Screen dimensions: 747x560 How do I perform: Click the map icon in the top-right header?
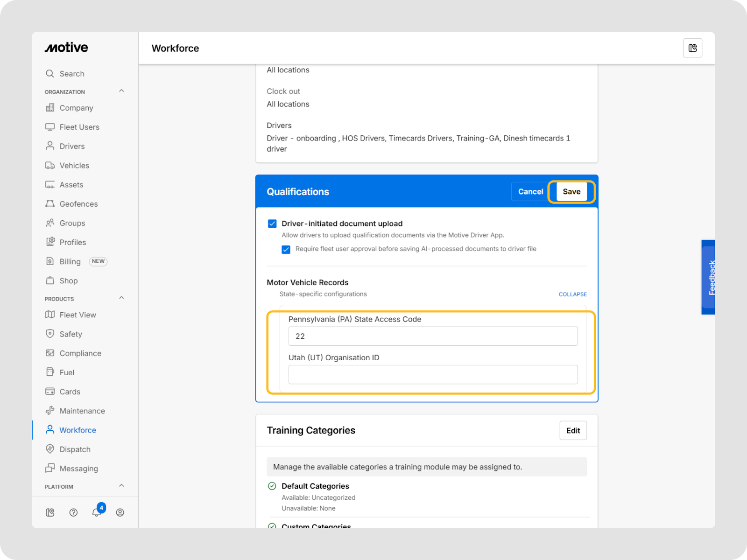click(692, 48)
